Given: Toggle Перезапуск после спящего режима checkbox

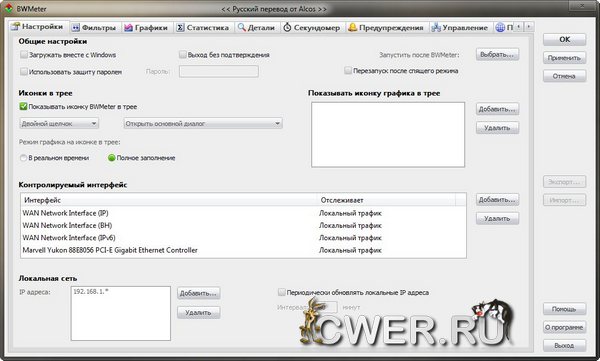Looking at the screenshot, I should [x=348, y=70].
